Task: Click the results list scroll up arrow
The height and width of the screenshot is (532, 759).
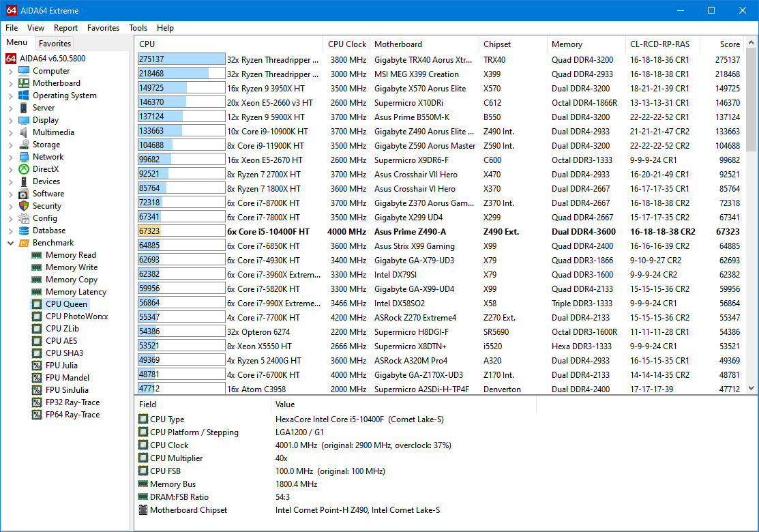Action: pyautogui.click(x=751, y=42)
